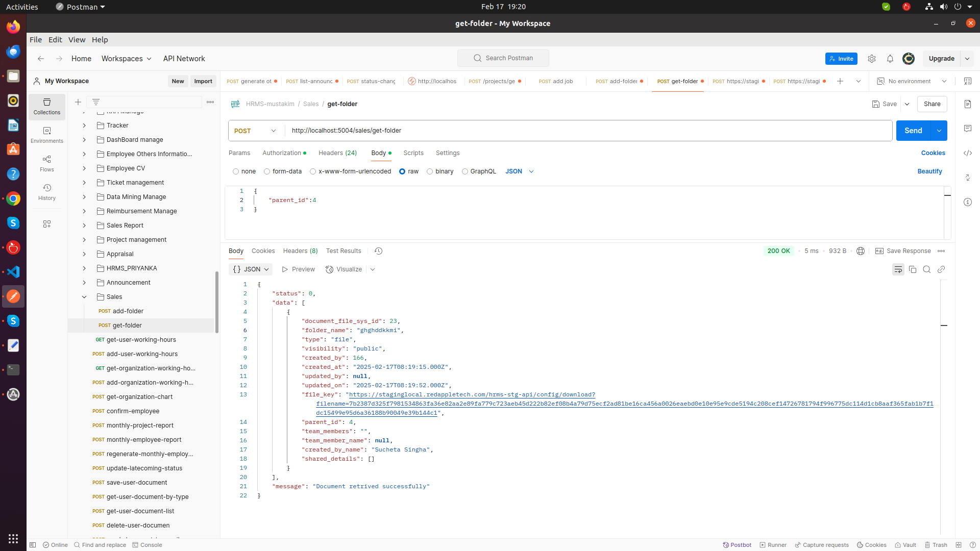Viewport: 980px width, 551px height.
Task: Open the Send options dropdown arrow
Action: click(x=939, y=131)
